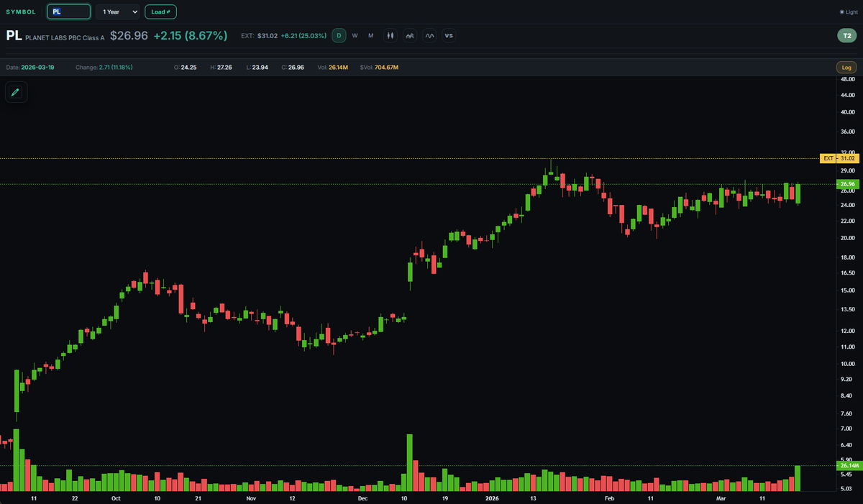The height and width of the screenshot is (504, 863).
Task: Click the line chart type icon
Action: click(x=429, y=35)
